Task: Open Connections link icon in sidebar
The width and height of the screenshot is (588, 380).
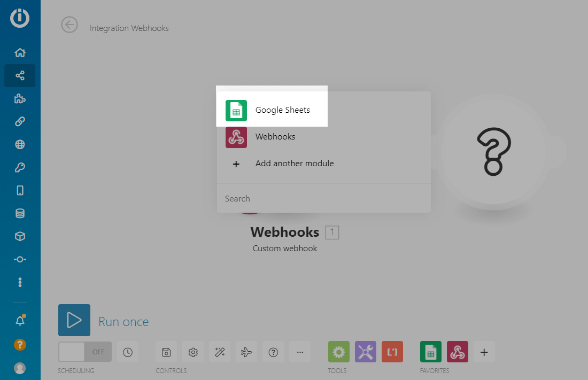Action: click(20, 121)
